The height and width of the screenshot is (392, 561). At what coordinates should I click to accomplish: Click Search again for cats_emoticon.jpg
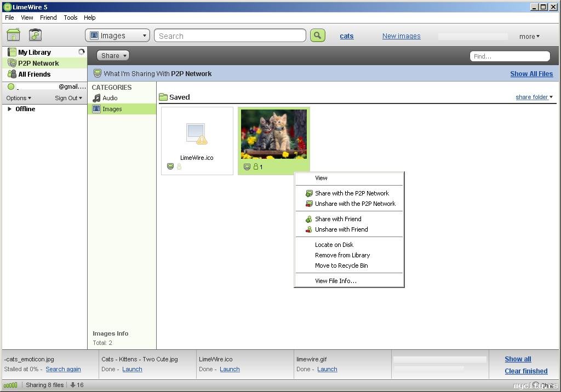point(63,369)
